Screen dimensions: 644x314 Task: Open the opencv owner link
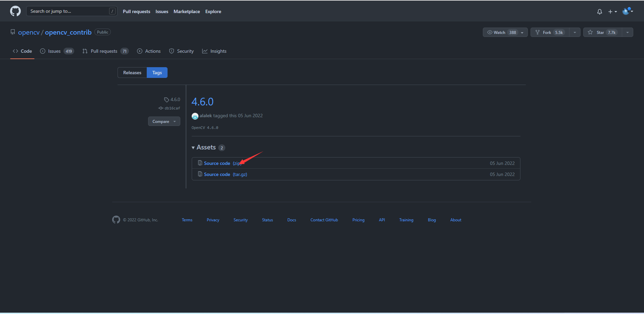(x=29, y=32)
